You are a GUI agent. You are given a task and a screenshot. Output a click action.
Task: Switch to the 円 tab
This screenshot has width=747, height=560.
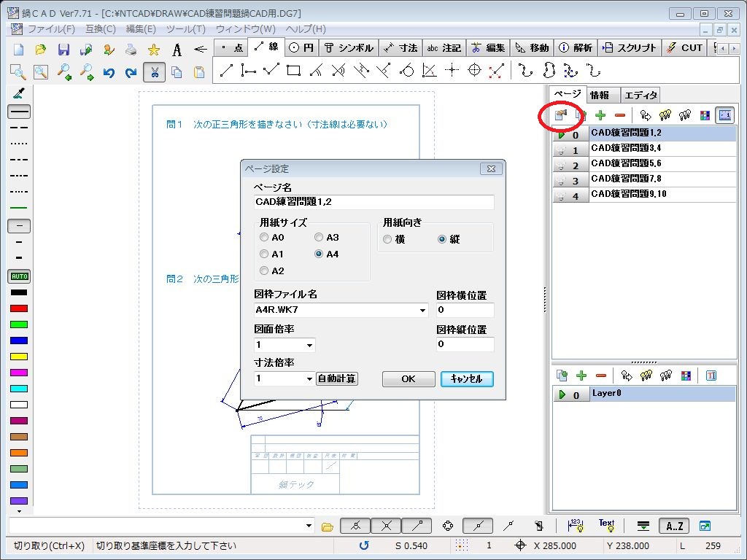302,47
